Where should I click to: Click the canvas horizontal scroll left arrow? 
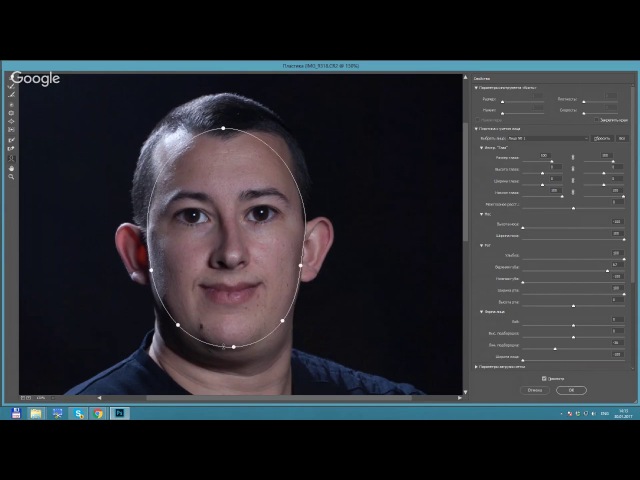click(99, 398)
